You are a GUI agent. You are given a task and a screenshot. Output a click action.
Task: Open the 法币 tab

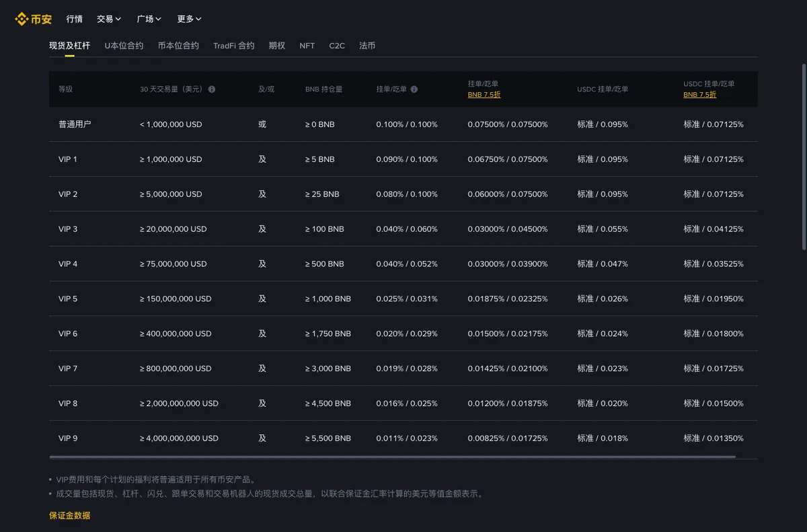(x=367, y=46)
